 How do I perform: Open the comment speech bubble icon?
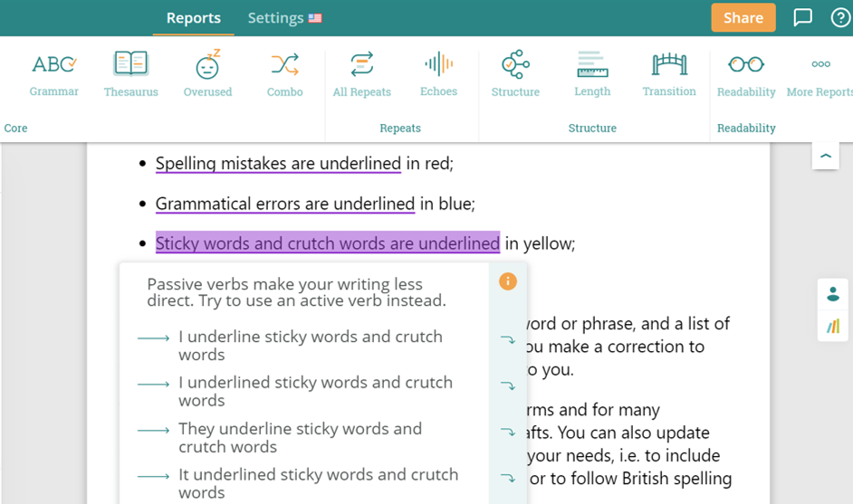802,17
